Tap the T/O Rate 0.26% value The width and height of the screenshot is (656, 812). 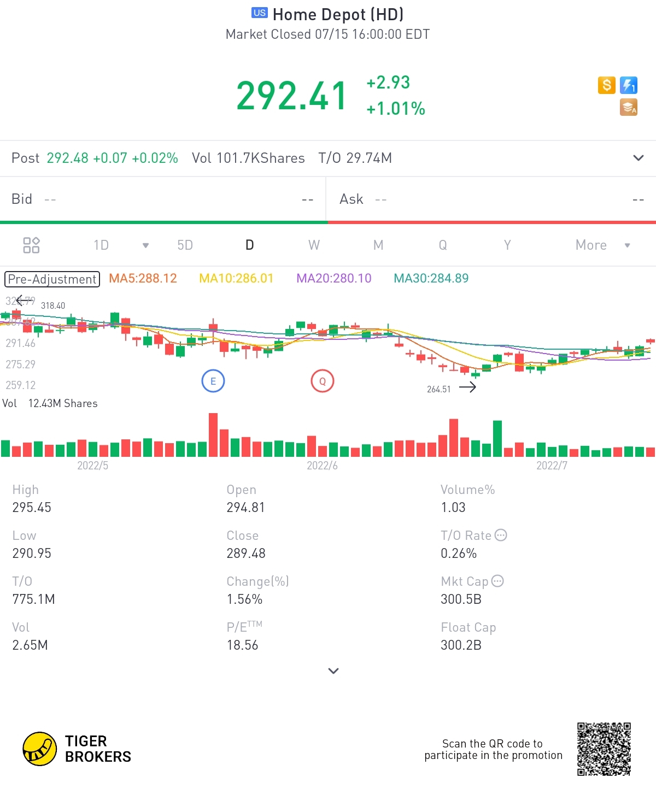459,554
